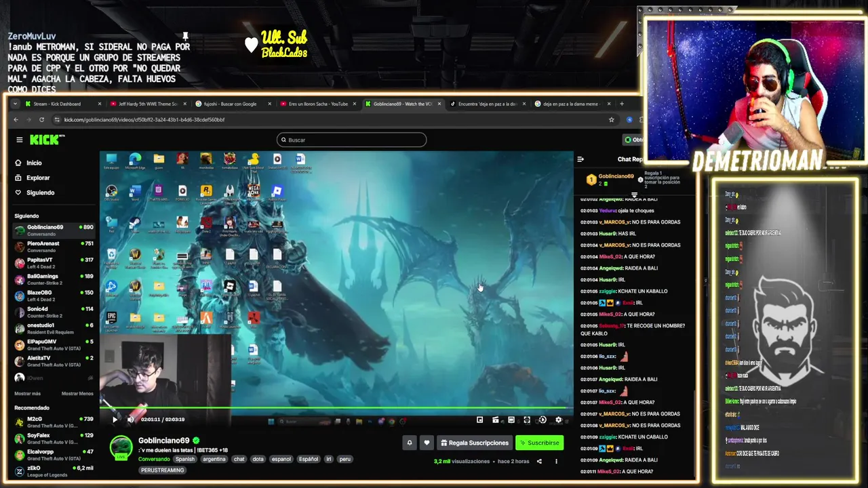
Task: Mute the video with speaker icon
Action: [x=130, y=420]
